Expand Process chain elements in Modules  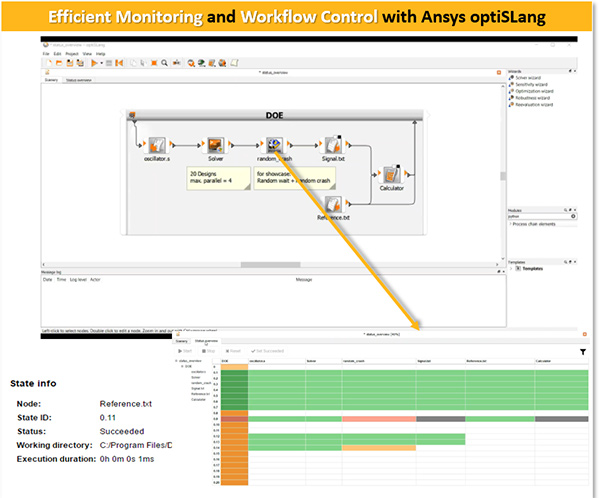tap(510, 224)
